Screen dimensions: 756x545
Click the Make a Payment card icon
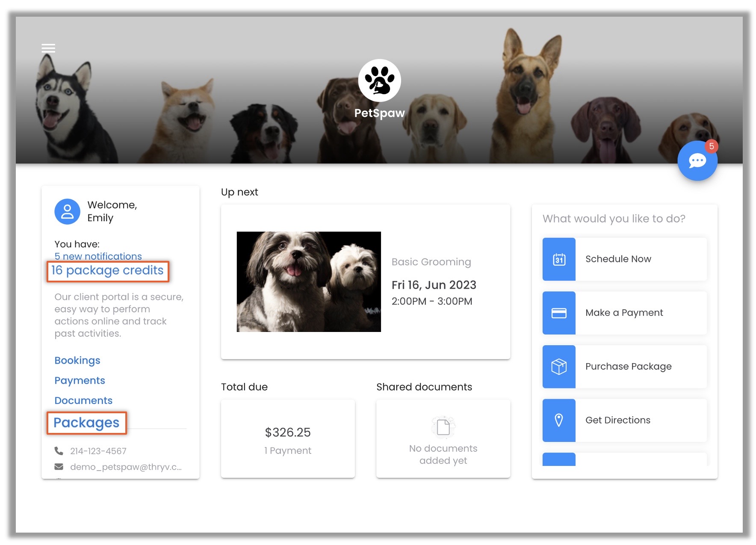tap(559, 313)
